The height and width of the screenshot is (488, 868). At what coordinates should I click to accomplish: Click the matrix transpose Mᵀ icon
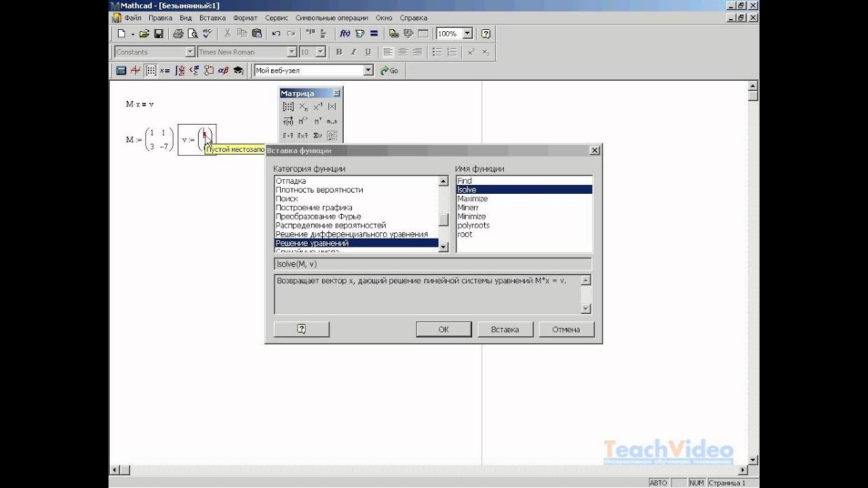pos(317,121)
